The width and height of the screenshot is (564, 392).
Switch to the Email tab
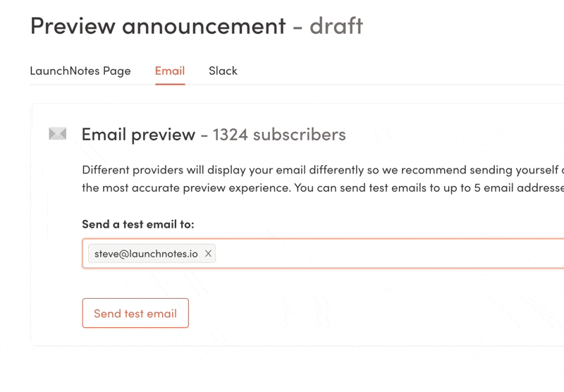(170, 71)
